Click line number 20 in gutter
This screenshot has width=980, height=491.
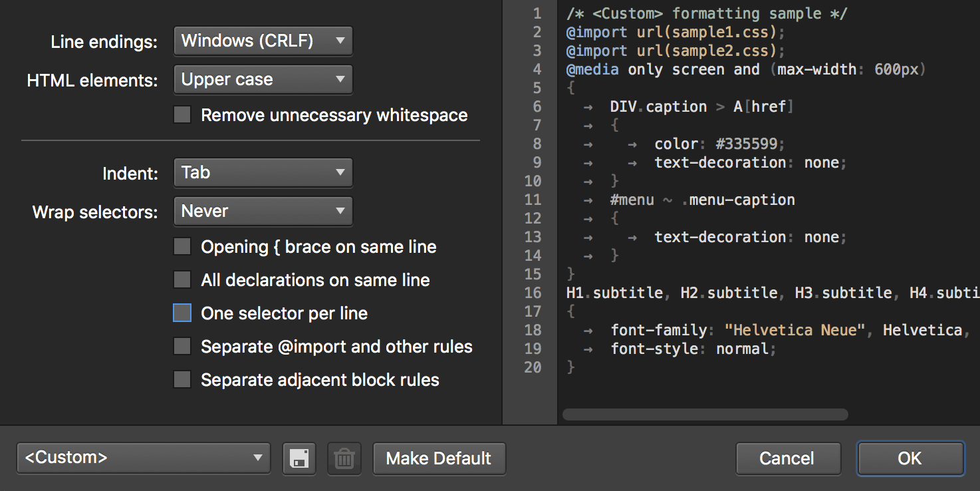click(533, 367)
